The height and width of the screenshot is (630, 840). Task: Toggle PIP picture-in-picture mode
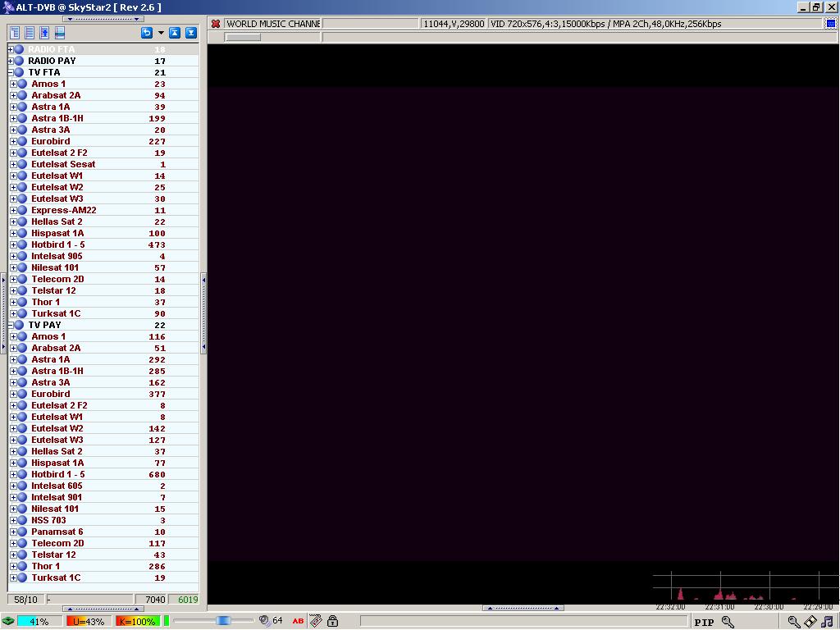click(x=704, y=622)
